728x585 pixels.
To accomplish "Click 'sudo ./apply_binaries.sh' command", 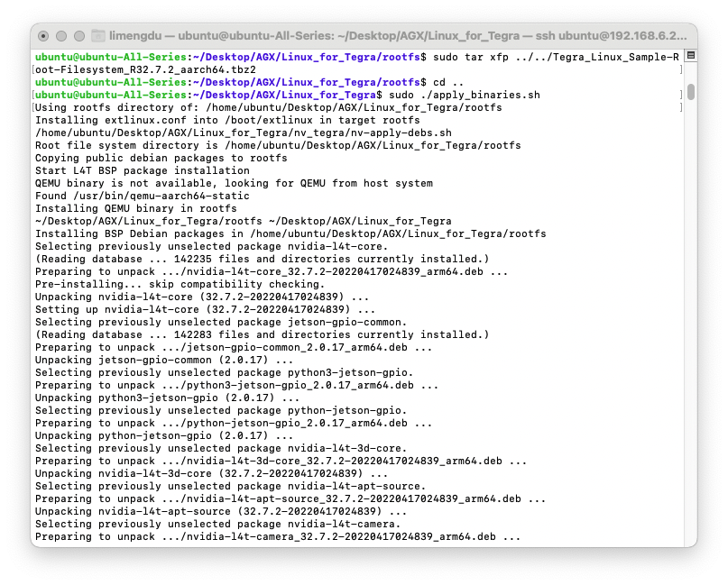I will point(465,96).
